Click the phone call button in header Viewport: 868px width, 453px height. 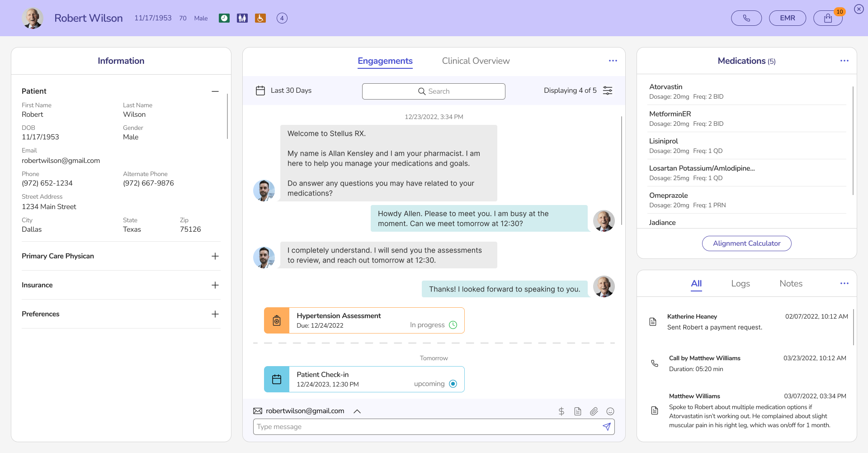746,18
